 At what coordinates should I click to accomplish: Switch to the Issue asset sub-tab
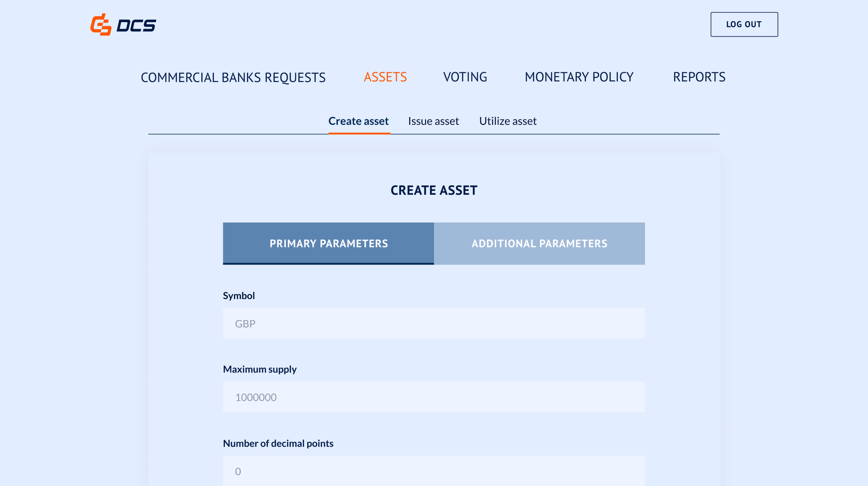[433, 121]
